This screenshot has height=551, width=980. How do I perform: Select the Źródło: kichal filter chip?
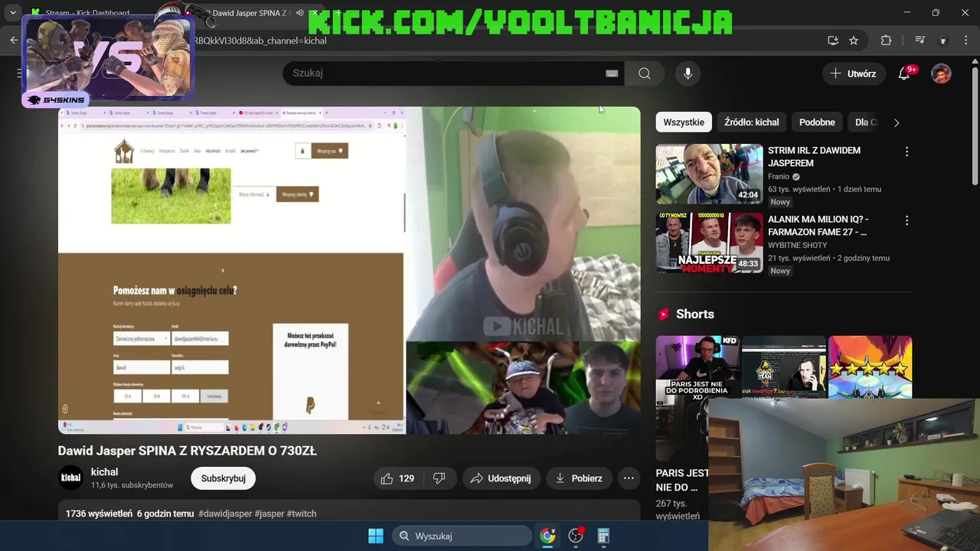pyautogui.click(x=751, y=122)
